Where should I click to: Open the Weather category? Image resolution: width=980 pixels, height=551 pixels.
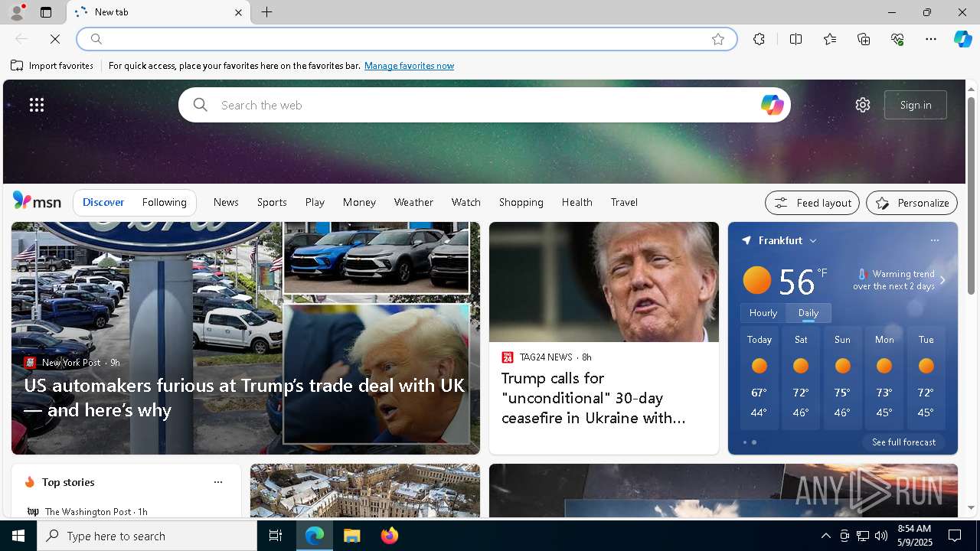[413, 202]
